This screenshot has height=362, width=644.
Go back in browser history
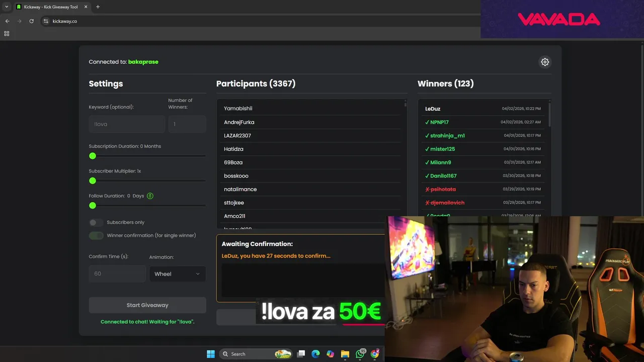pos(7,21)
